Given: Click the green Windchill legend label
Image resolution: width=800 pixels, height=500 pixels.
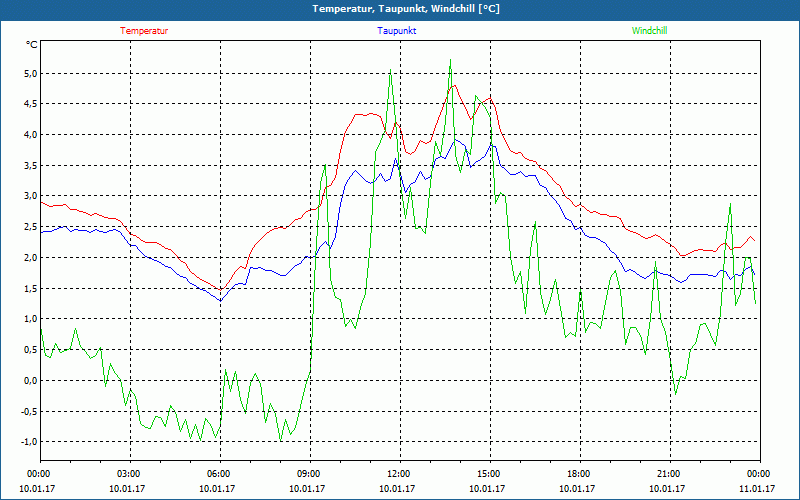Looking at the screenshot, I should (649, 31).
